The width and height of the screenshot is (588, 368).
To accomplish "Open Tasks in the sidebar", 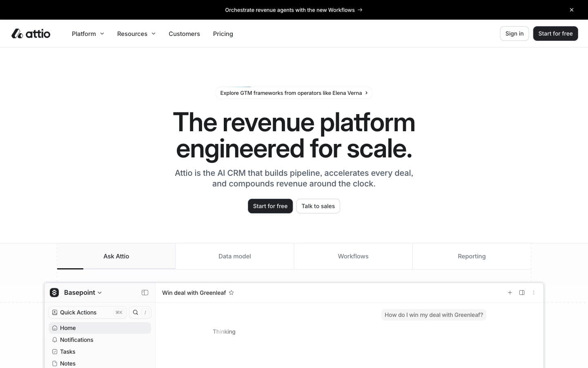I will click(x=100, y=352).
